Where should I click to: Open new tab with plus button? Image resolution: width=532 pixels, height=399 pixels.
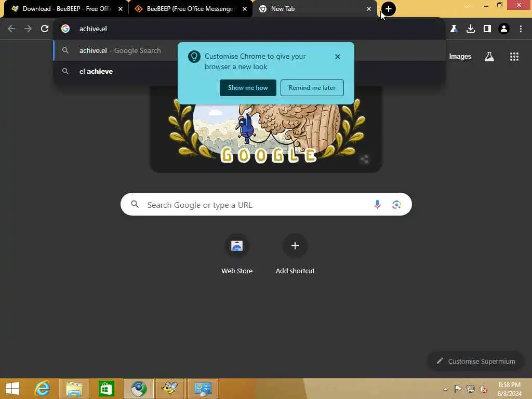(x=389, y=9)
